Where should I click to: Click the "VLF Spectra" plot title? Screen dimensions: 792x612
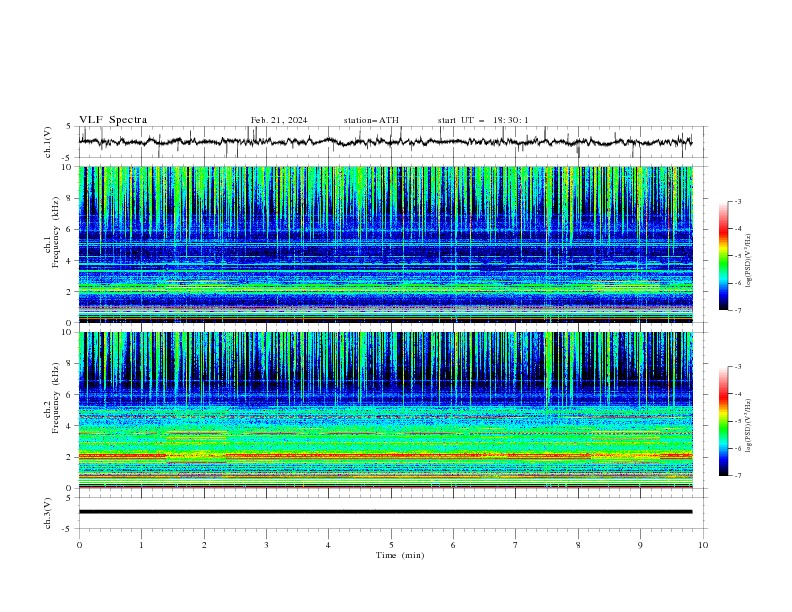[113, 120]
